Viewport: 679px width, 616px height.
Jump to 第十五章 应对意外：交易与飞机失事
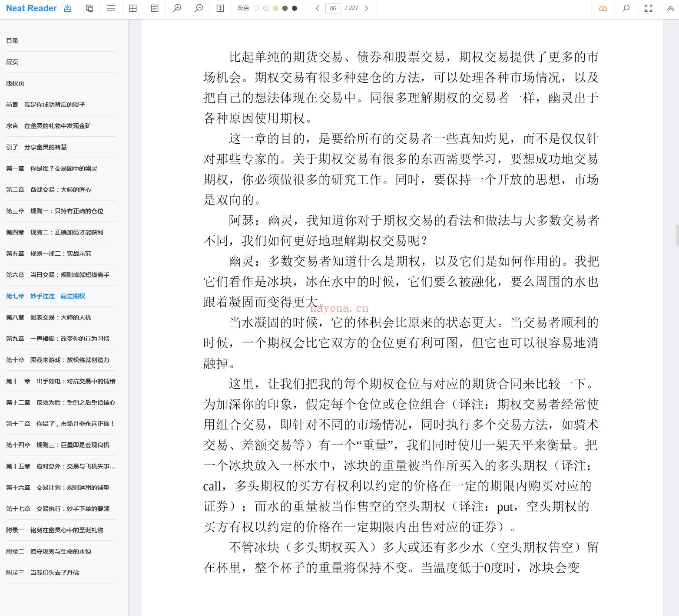click(x=61, y=466)
